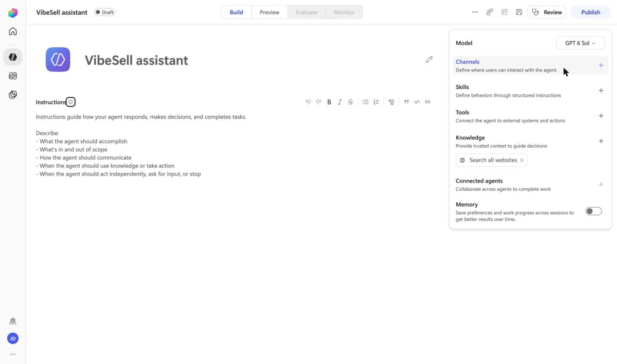617x364 pixels.
Task: Go to Home in the left sidebar
Action: pyautogui.click(x=13, y=31)
